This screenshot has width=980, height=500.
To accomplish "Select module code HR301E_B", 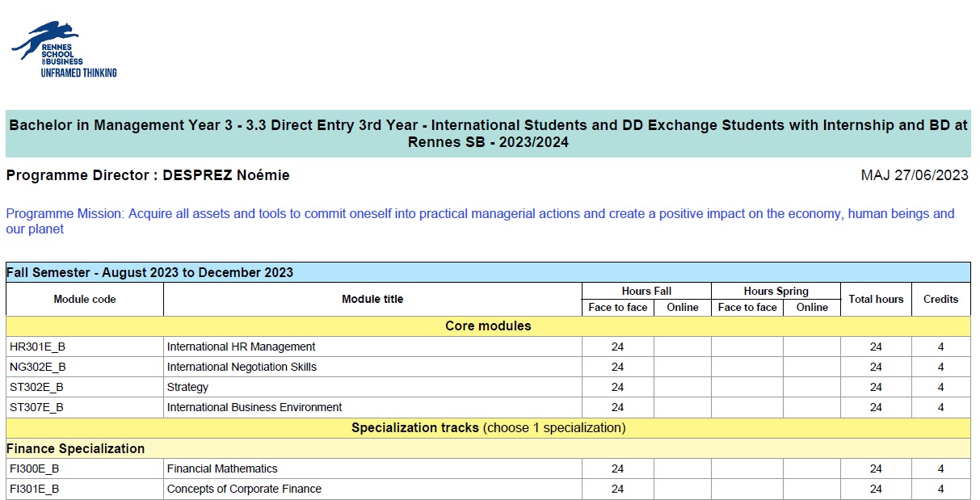I will coord(37,347).
